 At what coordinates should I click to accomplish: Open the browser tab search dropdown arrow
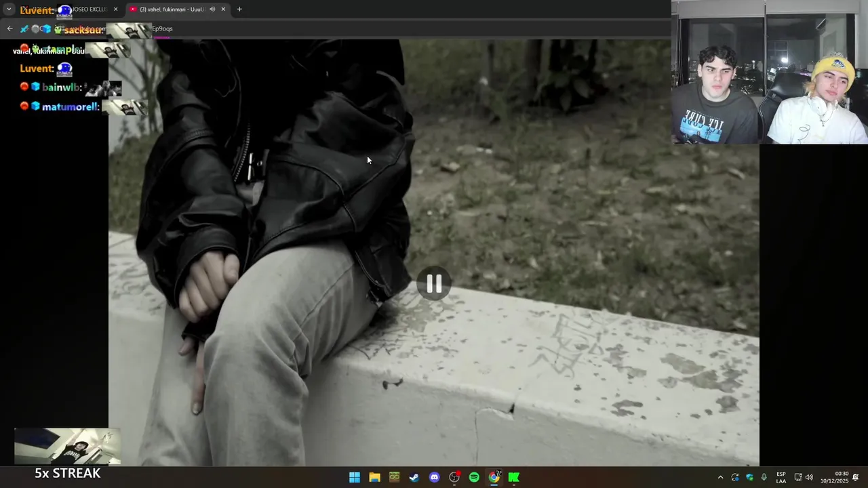tap(9, 9)
